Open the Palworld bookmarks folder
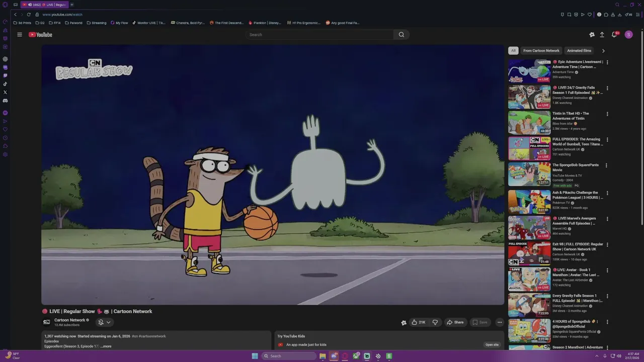Viewport: 644px width, 362px height. pos(73,23)
